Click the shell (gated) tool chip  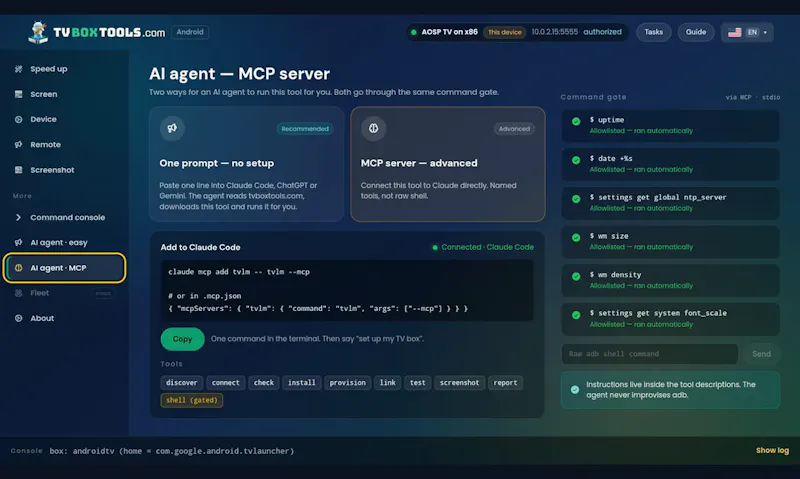[x=191, y=400]
